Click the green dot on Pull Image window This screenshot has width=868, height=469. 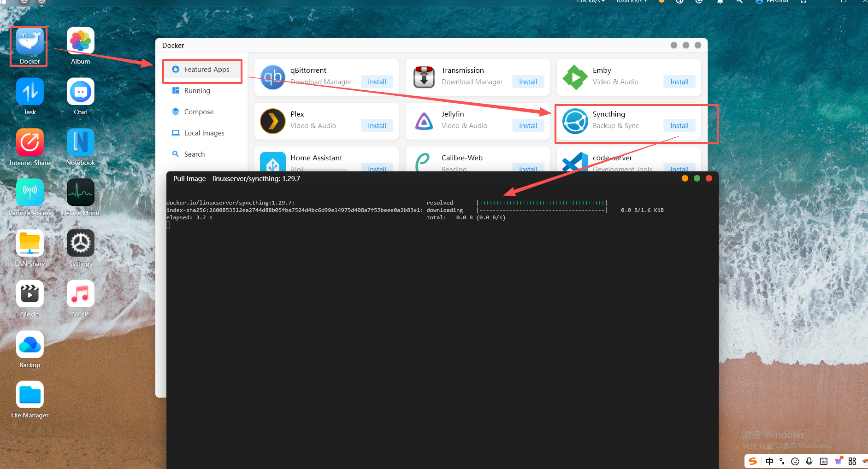click(x=697, y=178)
